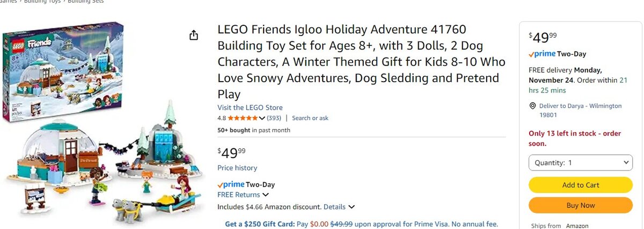The height and width of the screenshot is (229, 644).
Task: Open the Quantity dropdown
Action: [580, 162]
